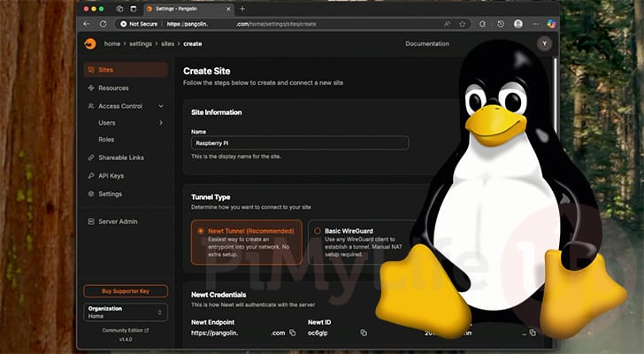The width and height of the screenshot is (644, 354).
Task: Add this page to favorites star
Action: (x=463, y=24)
